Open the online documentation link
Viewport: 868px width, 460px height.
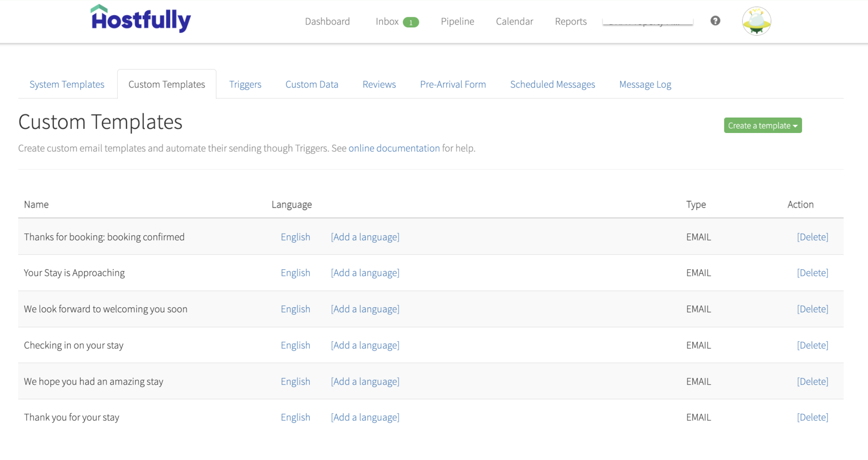tap(394, 148)
